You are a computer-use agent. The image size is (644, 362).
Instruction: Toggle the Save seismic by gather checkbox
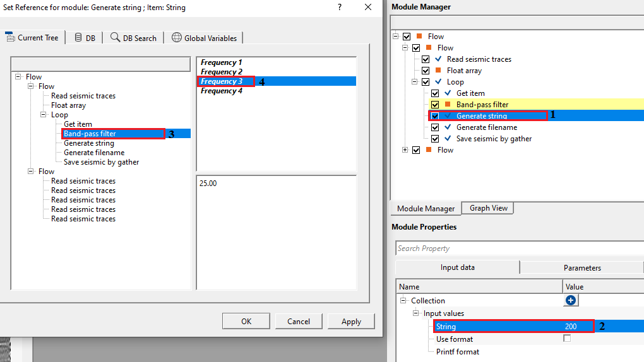[x=435, y=139]
